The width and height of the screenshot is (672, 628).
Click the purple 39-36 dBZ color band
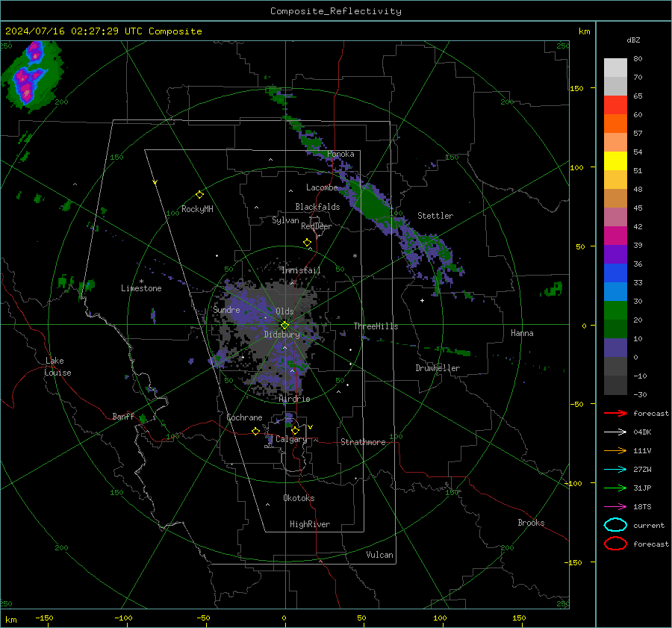point(615,255)
